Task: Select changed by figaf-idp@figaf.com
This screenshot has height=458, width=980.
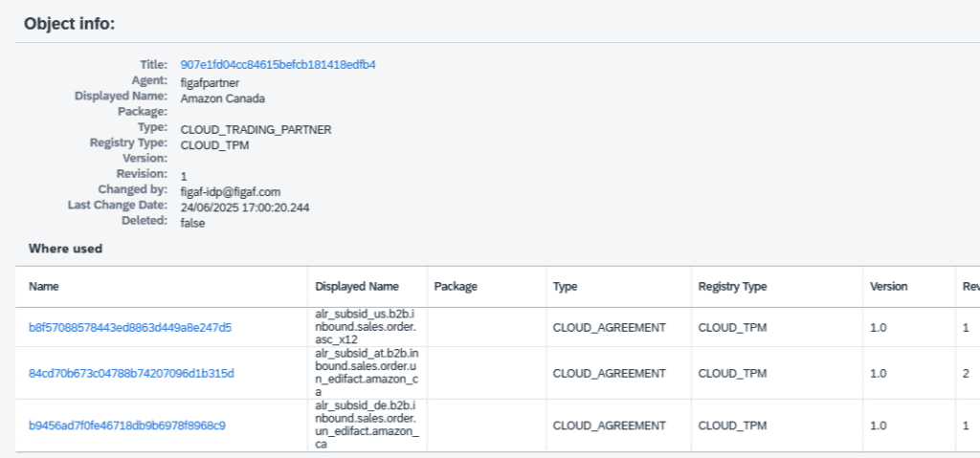Action: click(x=232, y=192)
